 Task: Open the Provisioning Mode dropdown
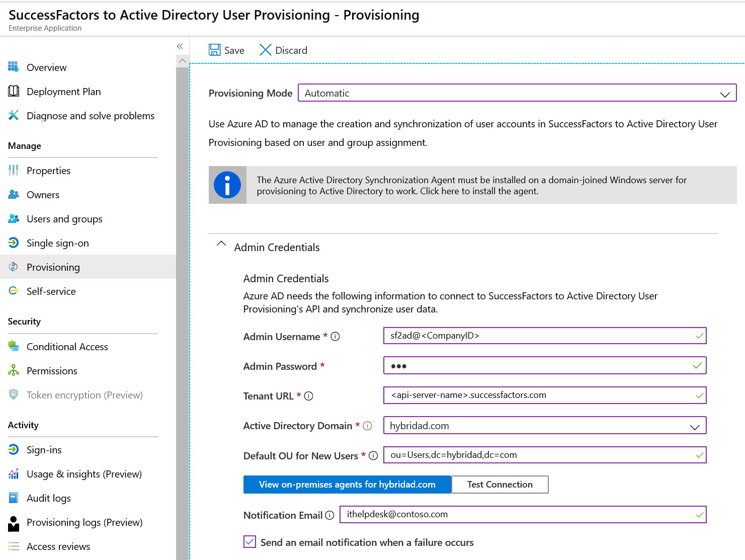point(517,93)
